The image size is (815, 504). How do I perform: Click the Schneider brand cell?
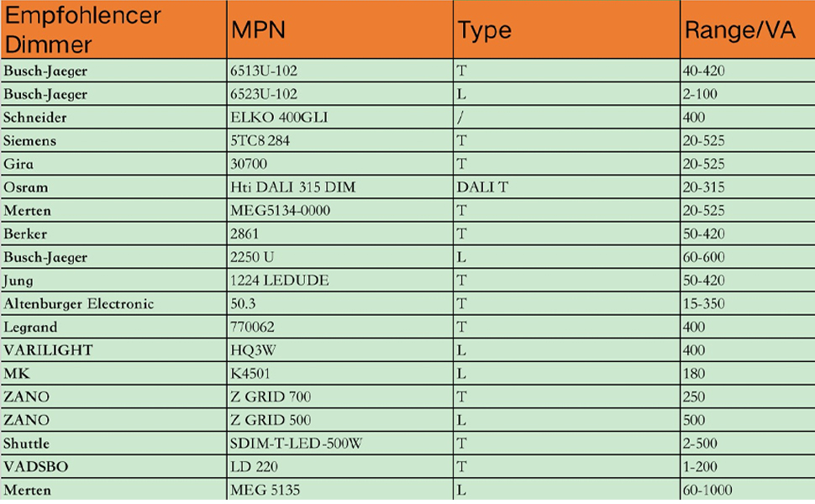pyautogui.click(x=113, y=118)
